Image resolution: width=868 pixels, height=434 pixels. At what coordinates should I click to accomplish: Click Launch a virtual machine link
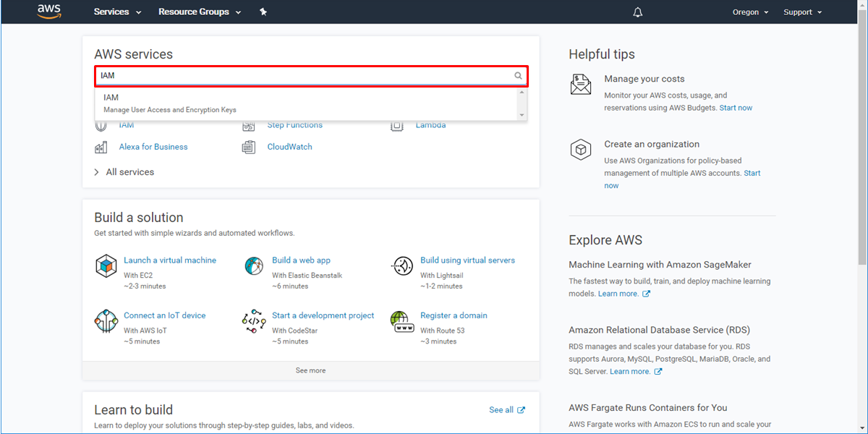pos(170,260)
